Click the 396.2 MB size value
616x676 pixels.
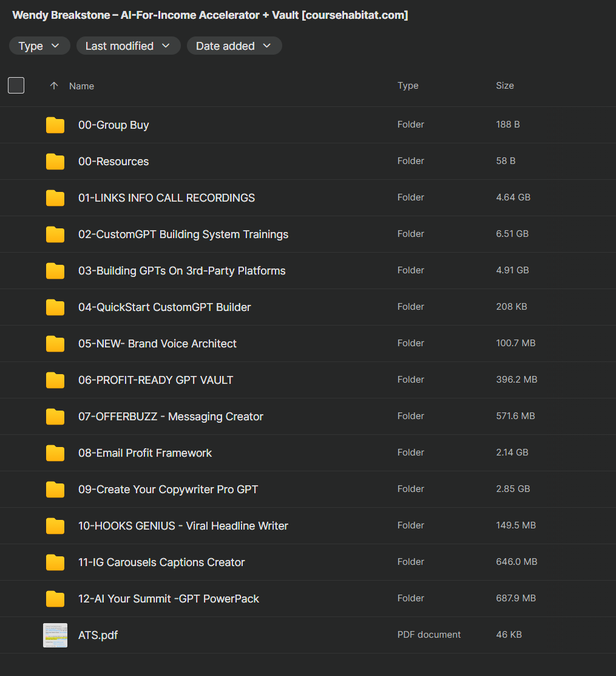pos(516,380)
